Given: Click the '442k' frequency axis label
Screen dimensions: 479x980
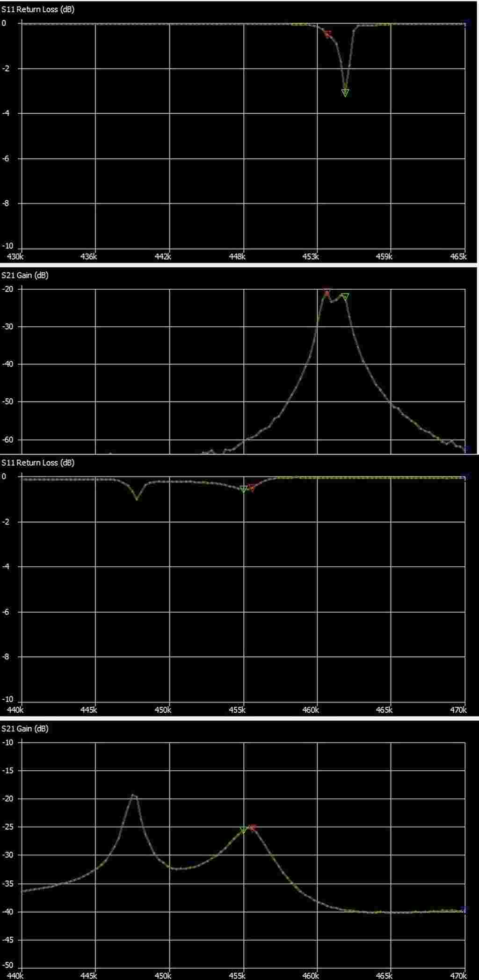Looking at the screenshot, I should [163, 256].
